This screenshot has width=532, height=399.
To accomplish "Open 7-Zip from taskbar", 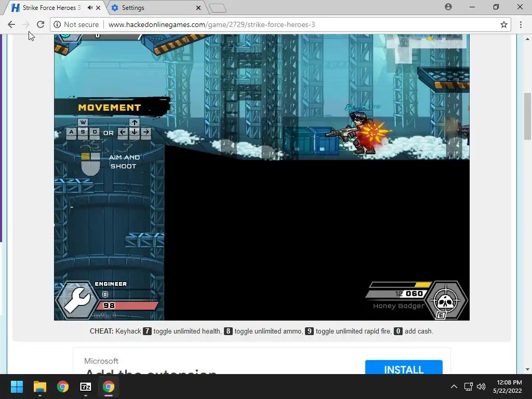I will pos(86,387).
